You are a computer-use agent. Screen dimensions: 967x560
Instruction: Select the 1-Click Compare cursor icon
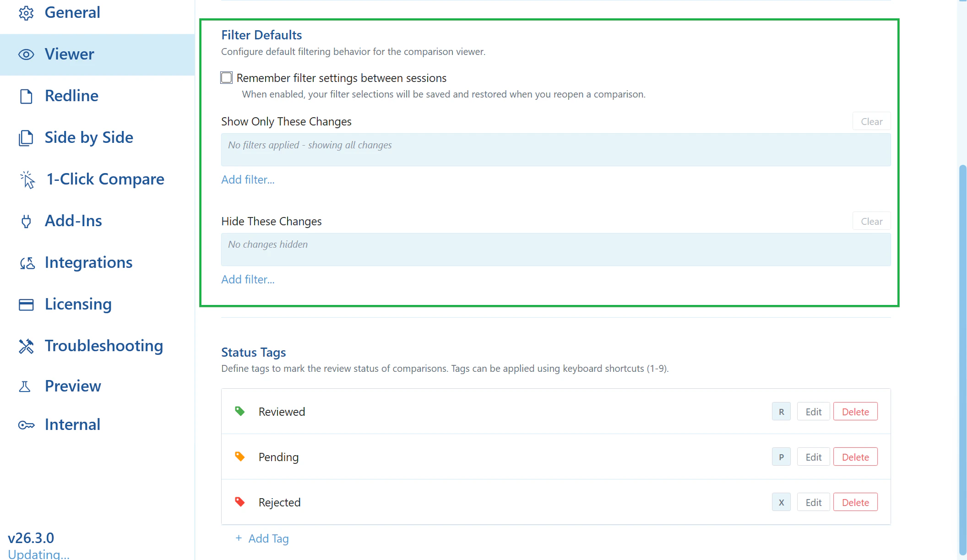coord(26,179)
